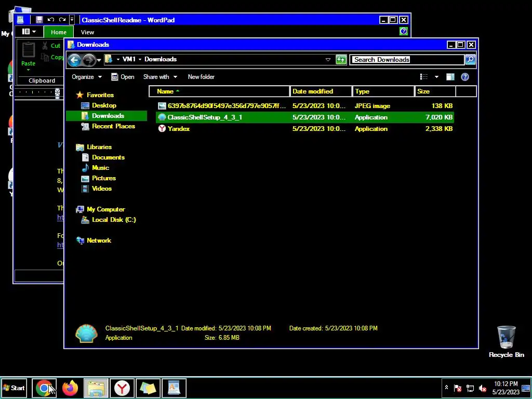Change the view using the view icon
Image resolution: width=532 pixels, height=399 pixels.
(424, 77)
